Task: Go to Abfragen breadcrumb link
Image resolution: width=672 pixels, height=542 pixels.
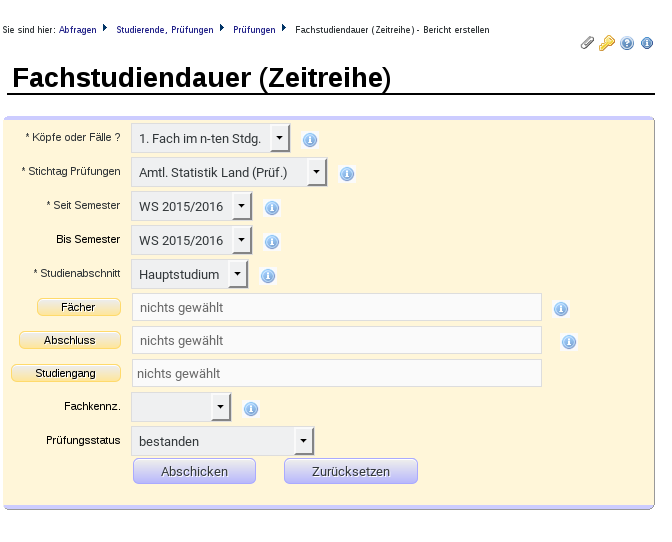Action: click(x=78, y=30)
